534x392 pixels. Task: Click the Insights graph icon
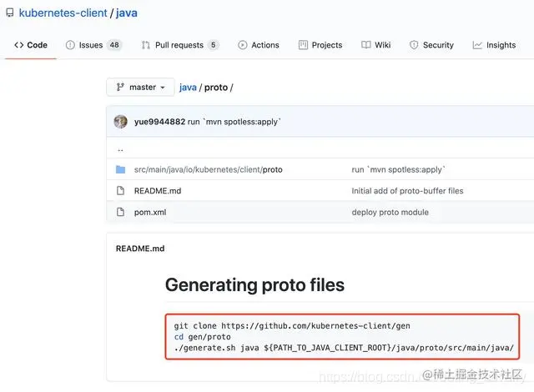477,45
